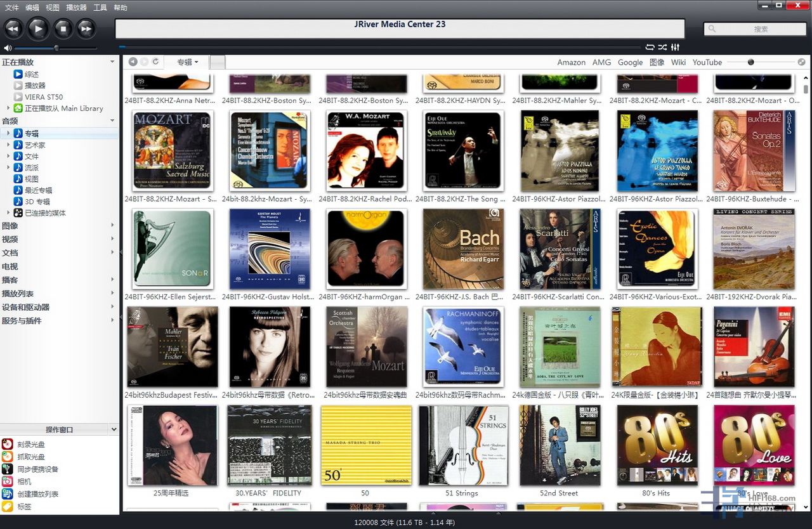Screen dimensions: 812x529
Task: Open the 80's Hits album thumbnail
Action: click(657, 445)
